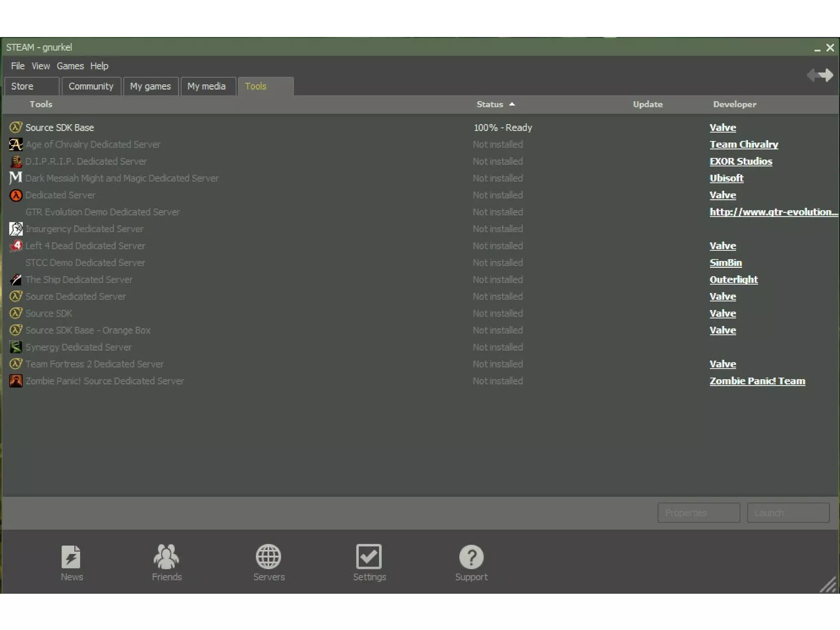Switch to the Community tab
The image size is (840, 630).
tap(91, 87)
